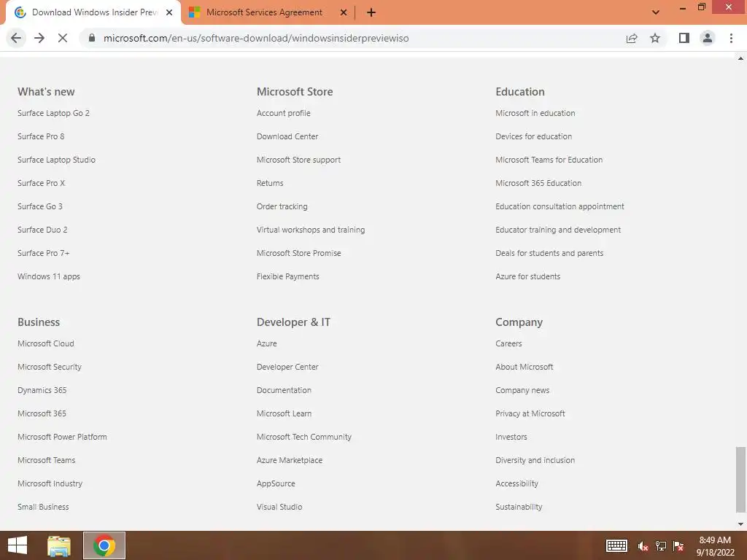Open the Flexible Payments link

coord(287,276)
